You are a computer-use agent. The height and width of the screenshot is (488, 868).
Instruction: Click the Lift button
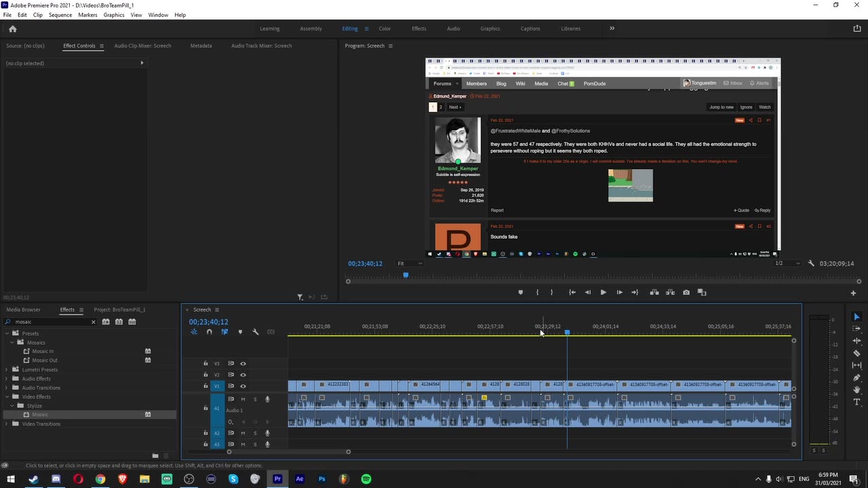(x=654, y=292)
